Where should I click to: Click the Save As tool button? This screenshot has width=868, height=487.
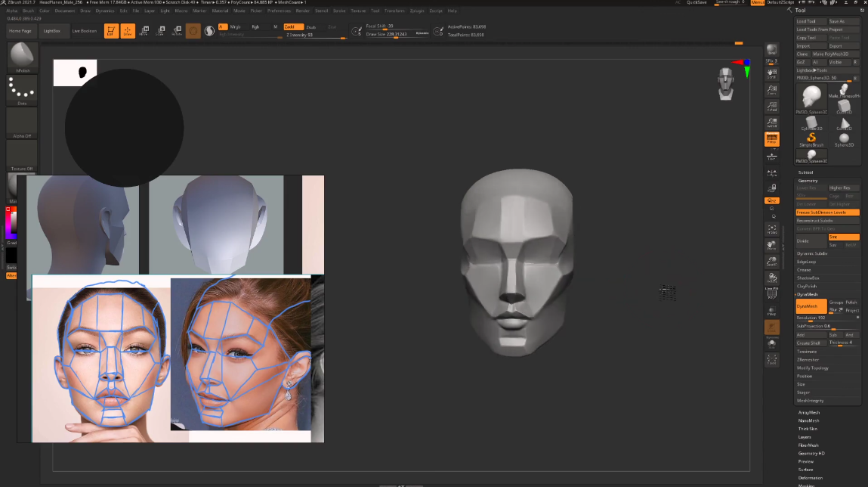click(x=844, y=21)
